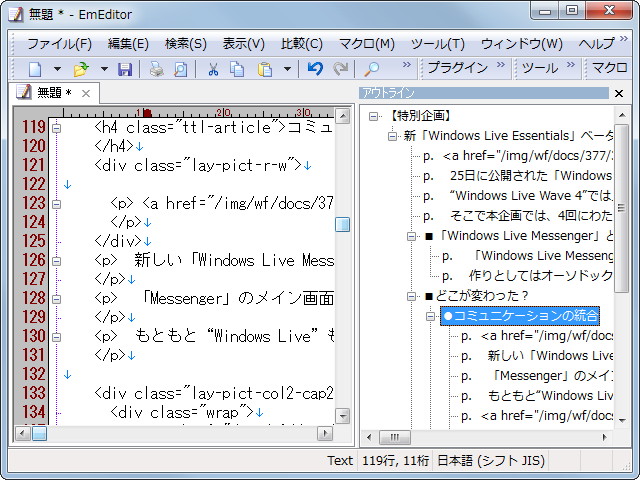This screenshot has width=640, height=480.
Task: Open the dropdown arrow beside Open folder
Action: click(x=104, y=69)
